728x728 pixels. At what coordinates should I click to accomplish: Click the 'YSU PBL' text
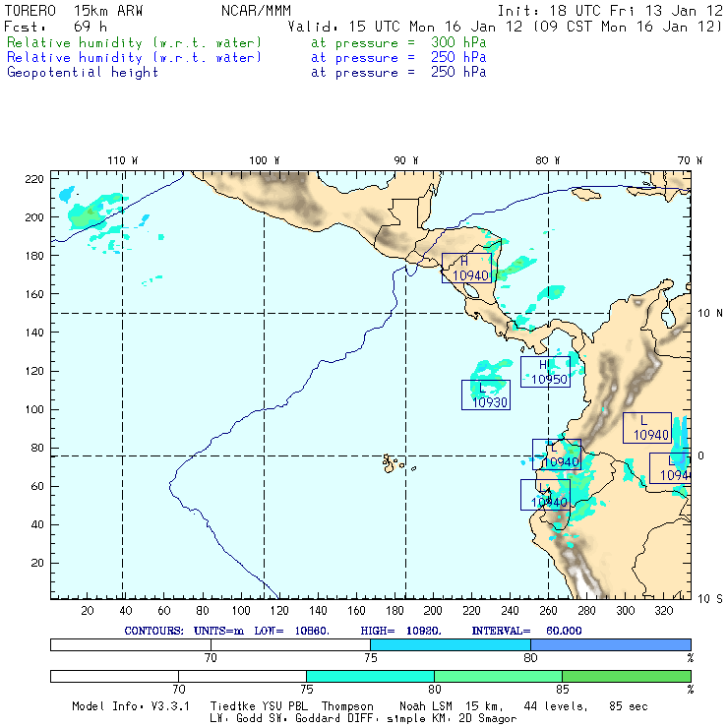pyautogui.click(x=284, y=706)
